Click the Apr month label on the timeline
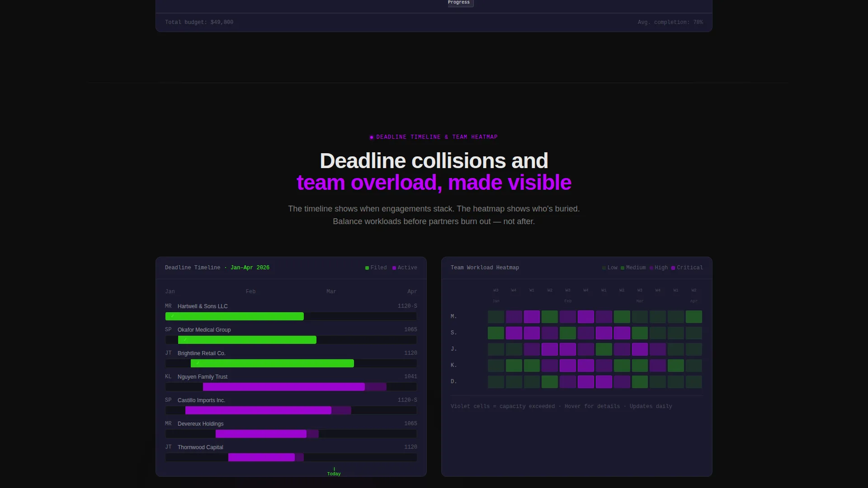 [x=412, y=291]
